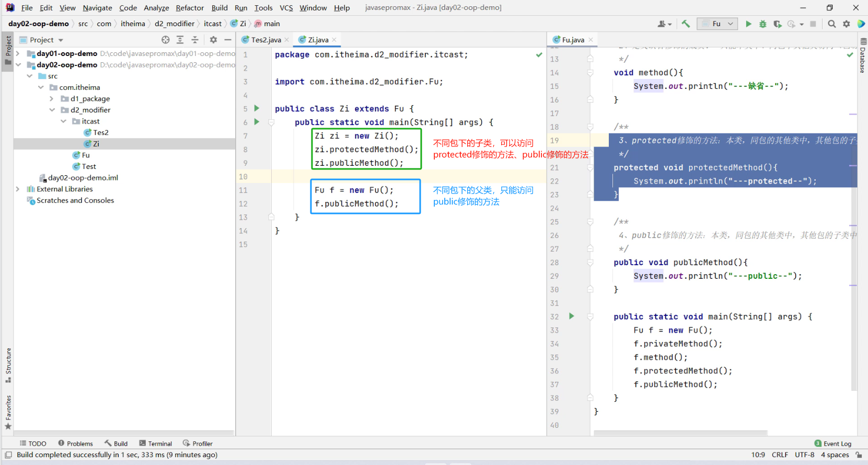Image resolution: width=868 pixels, height=465 pixels.
Task: Open the Fu run configuration dropdown
Action: (717, 24)
